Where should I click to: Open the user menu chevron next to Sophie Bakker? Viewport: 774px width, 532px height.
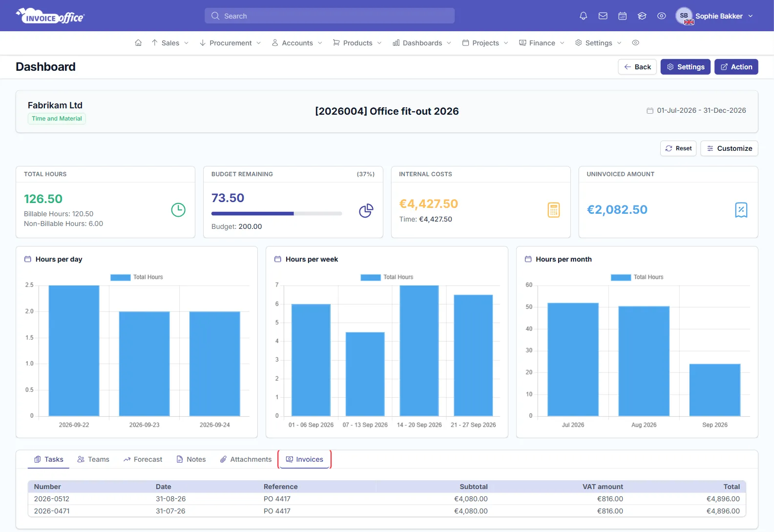(x=751, y=16)
